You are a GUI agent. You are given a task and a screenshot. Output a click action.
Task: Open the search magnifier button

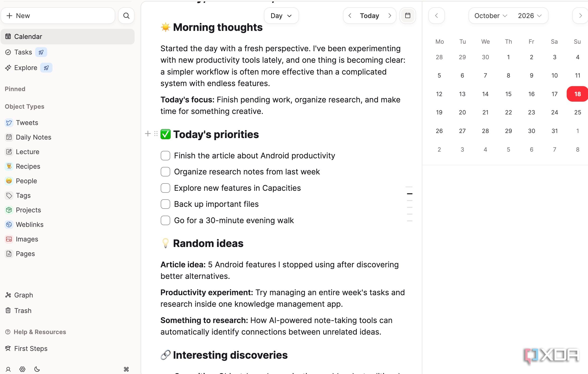point(126,16)
